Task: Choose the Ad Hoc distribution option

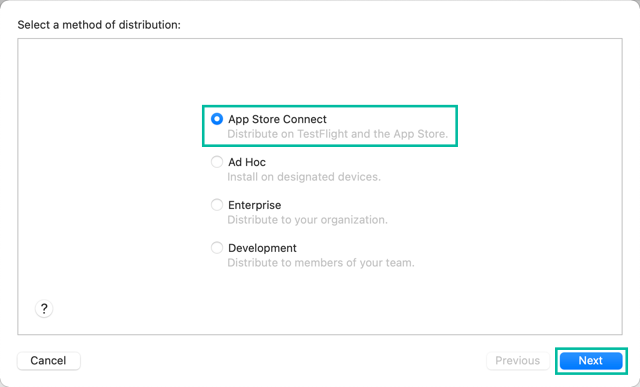Action: point(217,162)
